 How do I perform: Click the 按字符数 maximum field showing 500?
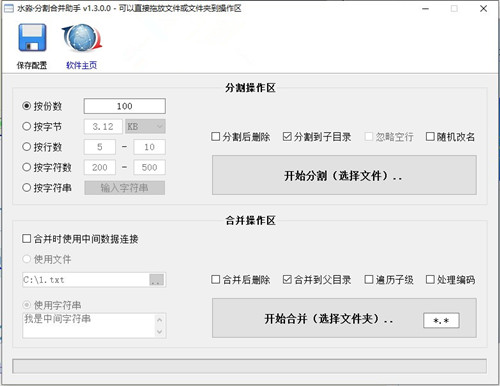click(x=149, y=167)
